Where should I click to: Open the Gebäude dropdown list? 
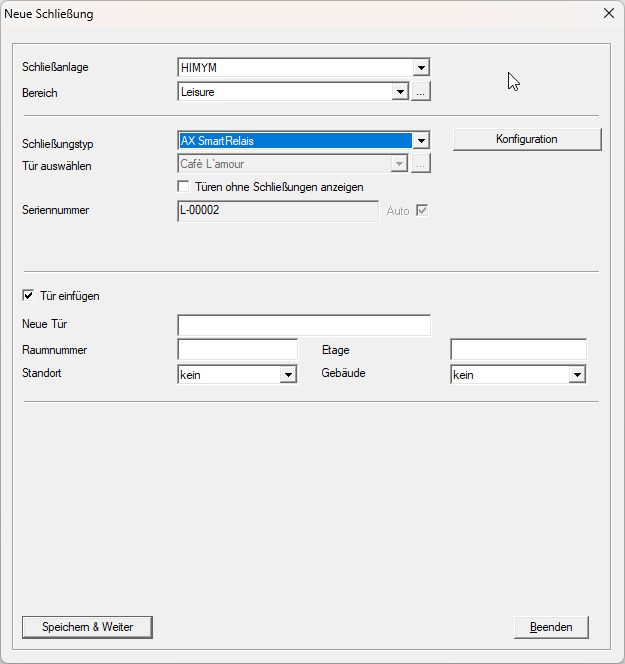[576, 374]
